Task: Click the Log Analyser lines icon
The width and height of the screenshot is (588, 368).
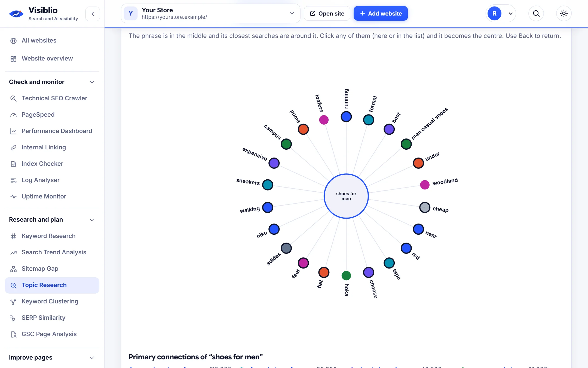Action: [13, 180]
